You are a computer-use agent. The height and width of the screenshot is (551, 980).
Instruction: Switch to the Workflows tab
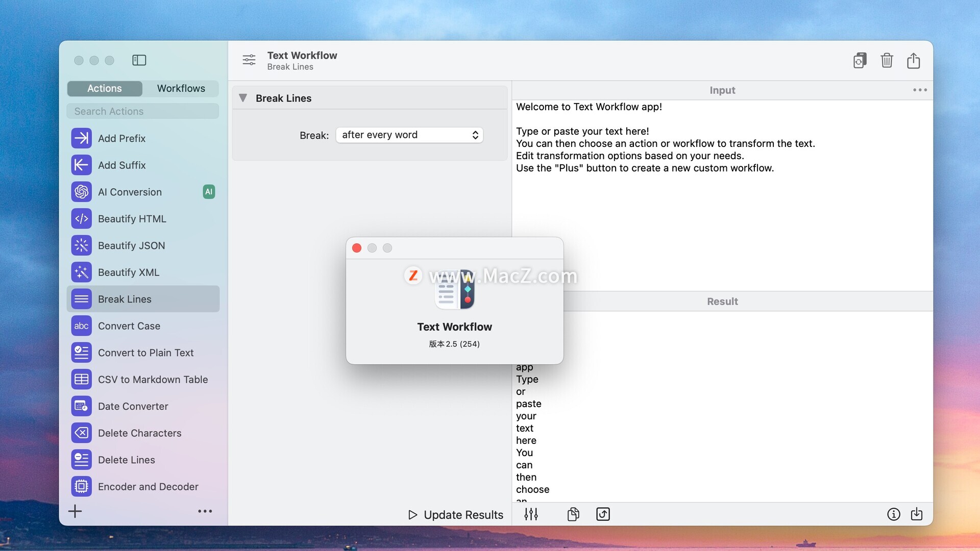pyautogui.click(x=181, y=88)
